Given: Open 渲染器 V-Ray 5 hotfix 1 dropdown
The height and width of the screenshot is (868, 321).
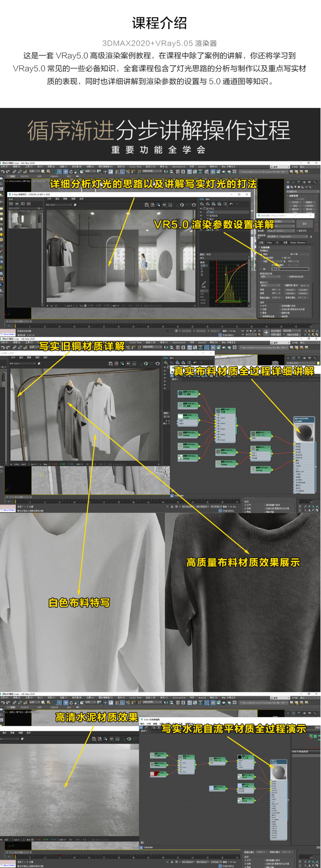Looking at the screenshot, I should point(281,231).
